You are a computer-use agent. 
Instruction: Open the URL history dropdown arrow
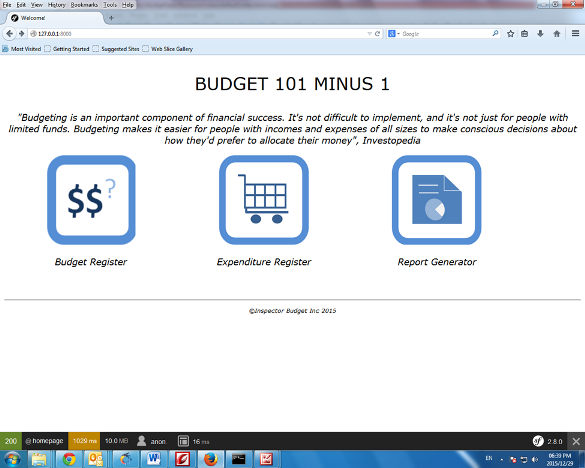tap(369, 34)
